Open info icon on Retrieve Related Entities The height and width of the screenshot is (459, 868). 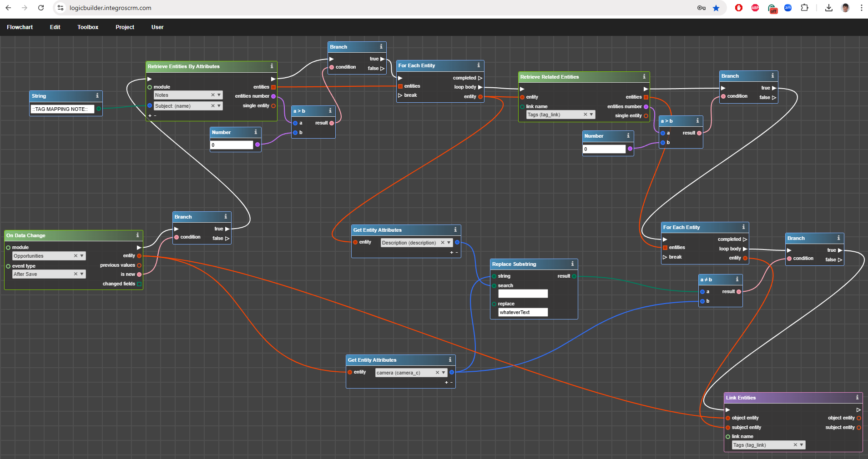pos(644,76)
